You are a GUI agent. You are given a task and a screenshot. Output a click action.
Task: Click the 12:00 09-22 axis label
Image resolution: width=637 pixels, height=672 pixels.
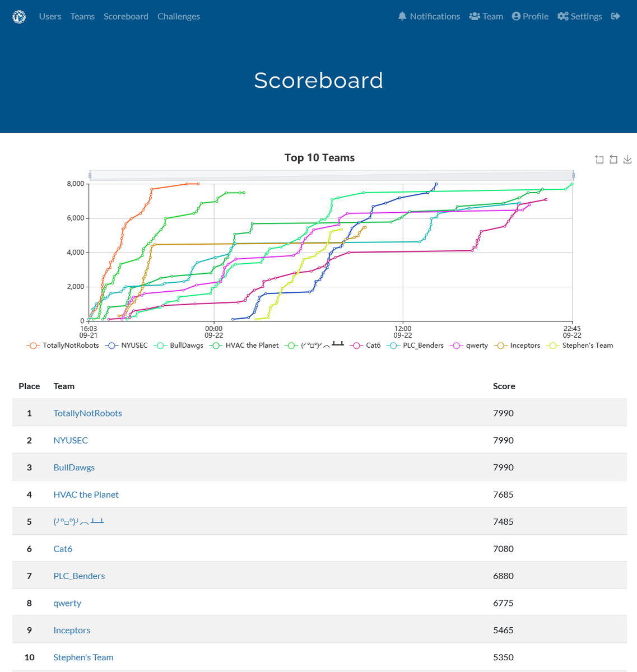click(403, 332)
